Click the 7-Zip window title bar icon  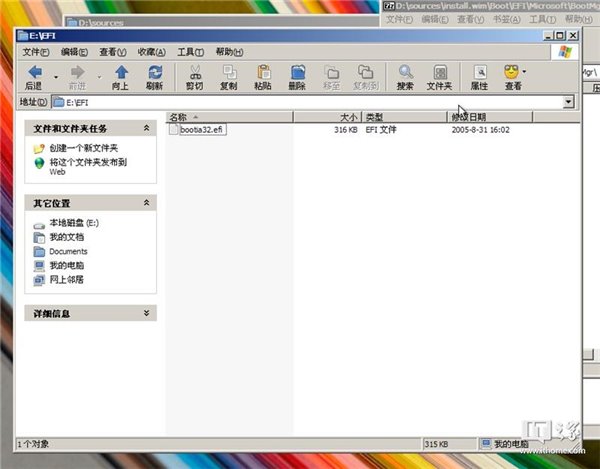coord(389,5)
